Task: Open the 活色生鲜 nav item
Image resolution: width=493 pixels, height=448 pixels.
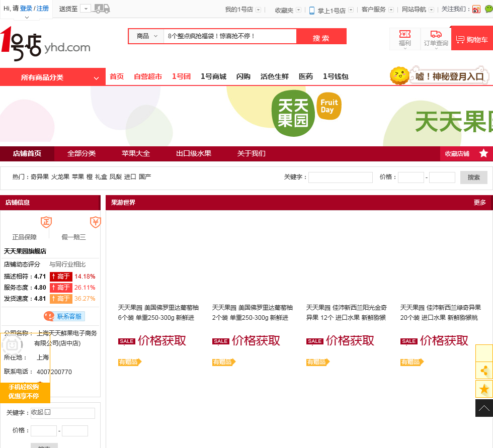Action: (275, 76)
